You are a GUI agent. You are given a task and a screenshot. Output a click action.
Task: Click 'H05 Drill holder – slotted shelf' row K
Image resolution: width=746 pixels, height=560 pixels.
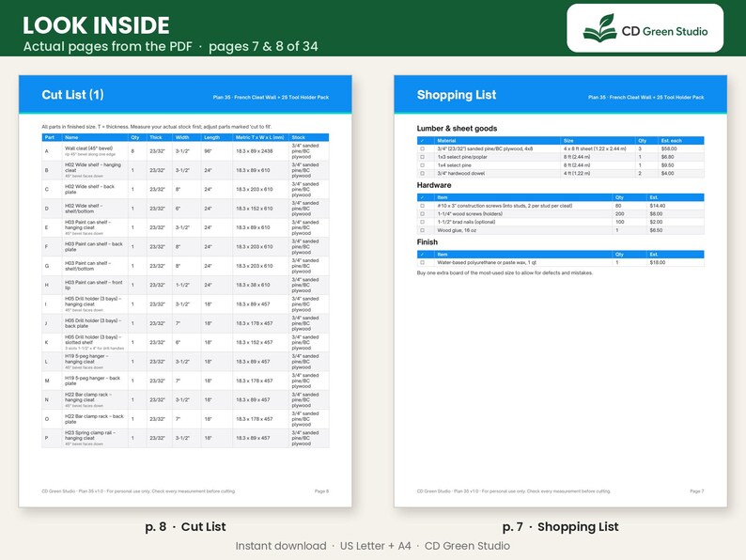pos(93,340)
